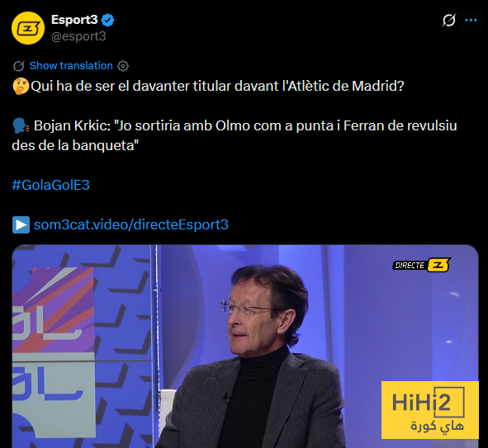Click the @esport3 handle
This screenshot has width=488, height=448.
(78, 36)
